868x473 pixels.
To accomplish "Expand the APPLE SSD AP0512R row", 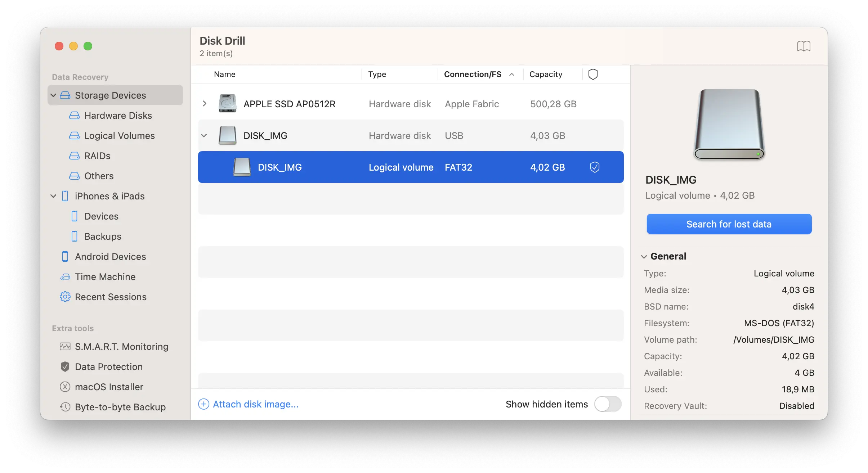I will [205, 104].
